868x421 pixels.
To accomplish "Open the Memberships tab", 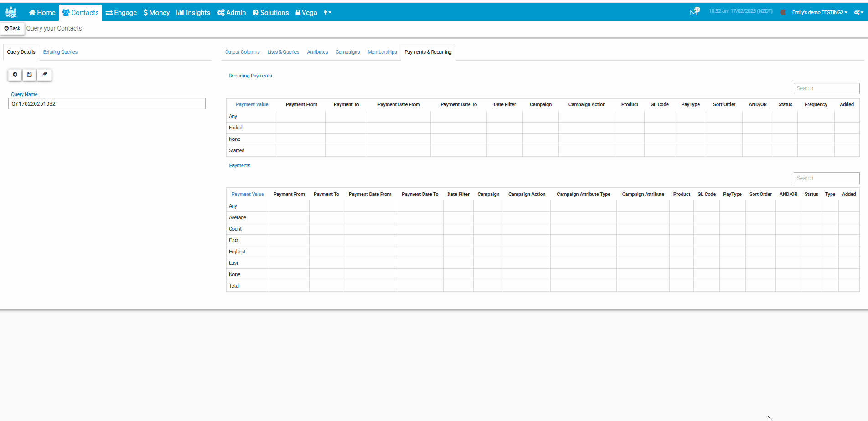I will tap(382, 52).
